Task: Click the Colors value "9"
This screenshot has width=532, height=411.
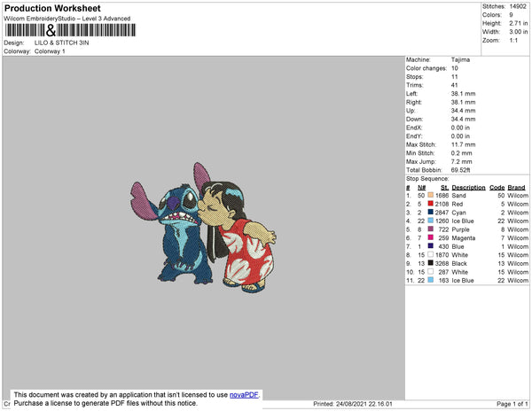Action: coord(511,15)
